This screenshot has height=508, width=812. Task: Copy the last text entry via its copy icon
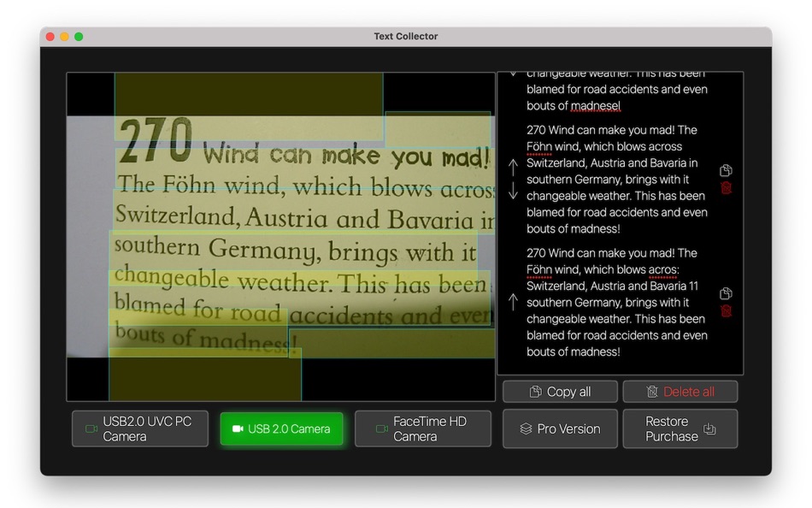[x=726, y=294]
